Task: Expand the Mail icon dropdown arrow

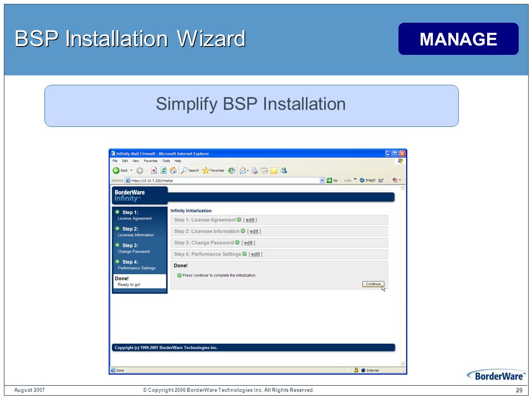Action: pos(248,171)
